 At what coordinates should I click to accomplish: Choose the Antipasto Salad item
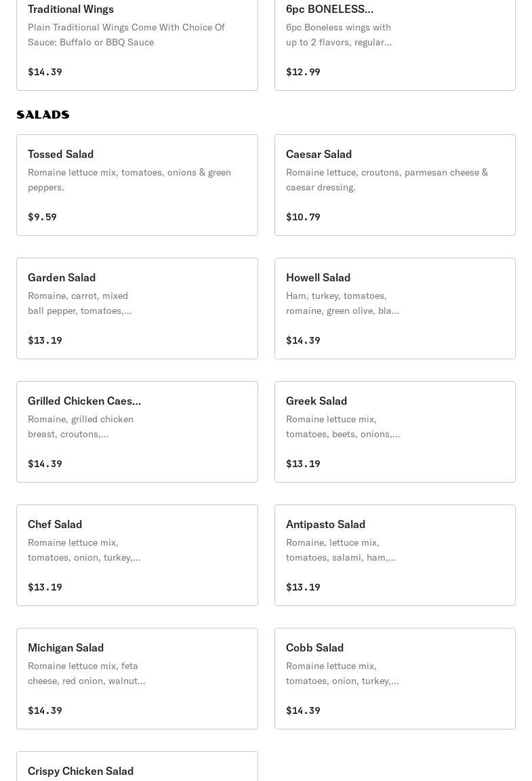tap(395, 555)
